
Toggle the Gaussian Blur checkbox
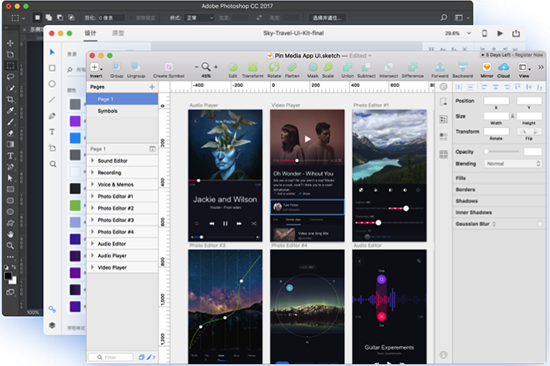point(540,224)
